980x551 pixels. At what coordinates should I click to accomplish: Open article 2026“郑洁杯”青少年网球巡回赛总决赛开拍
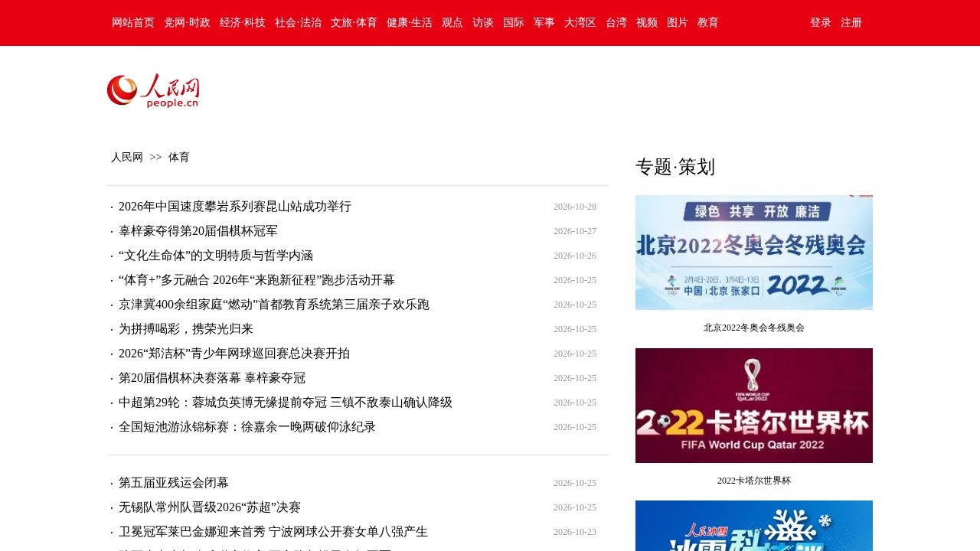234,354
